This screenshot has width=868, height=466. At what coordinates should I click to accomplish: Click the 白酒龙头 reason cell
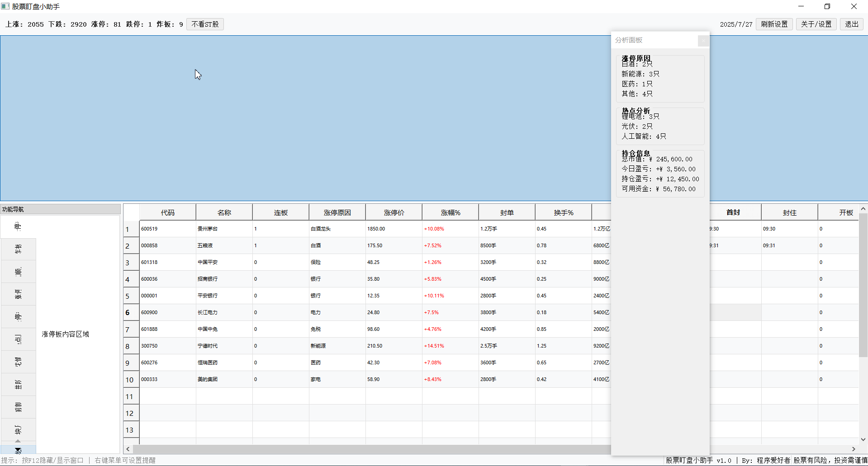pyautogui.click(x=337, y=229)
